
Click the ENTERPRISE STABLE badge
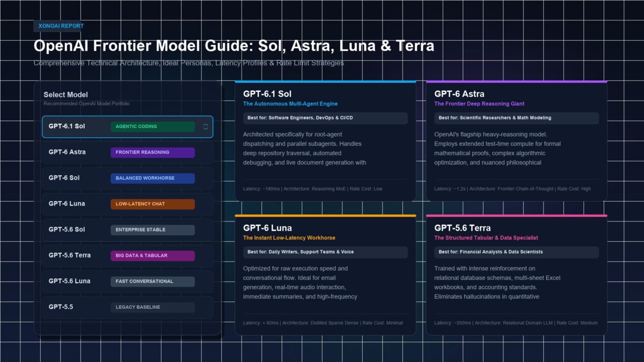152,230
